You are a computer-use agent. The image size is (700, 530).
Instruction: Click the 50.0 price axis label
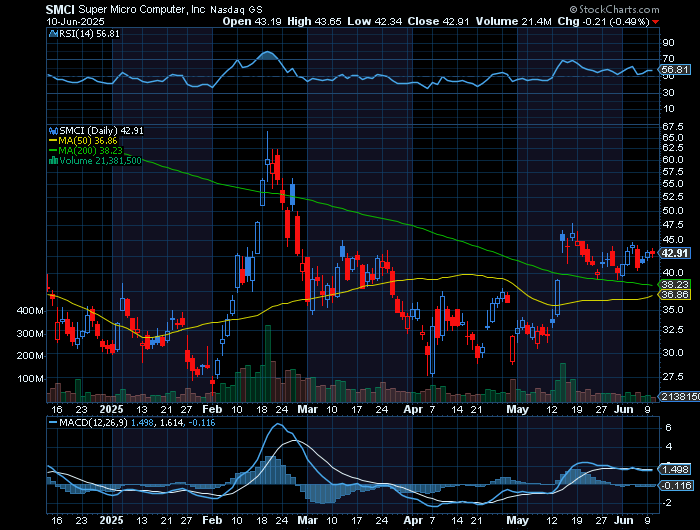pyautogui.click(x=673, y=211)
